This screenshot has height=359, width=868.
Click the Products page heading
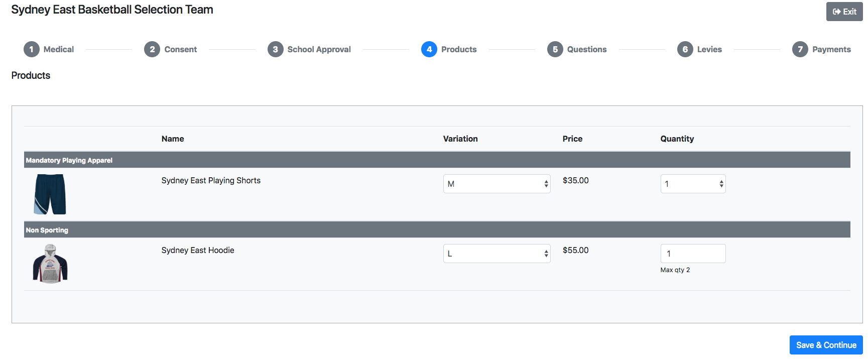tap(31, 75)
